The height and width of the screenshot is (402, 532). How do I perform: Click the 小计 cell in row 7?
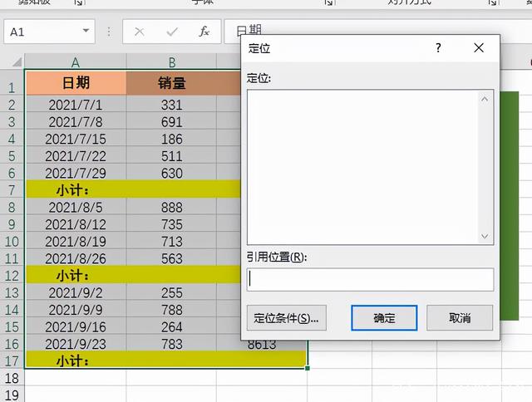coord(76,190)
